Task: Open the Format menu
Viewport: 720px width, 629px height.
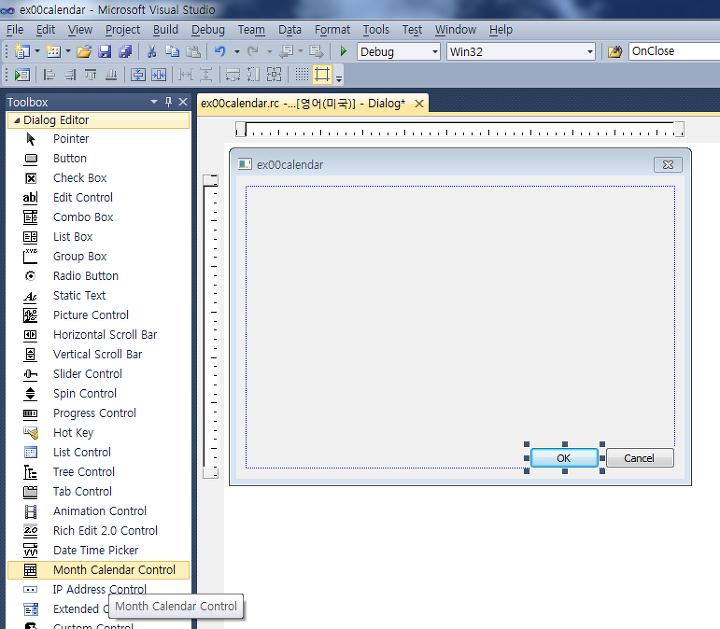Action: click(x=332, y=30)
